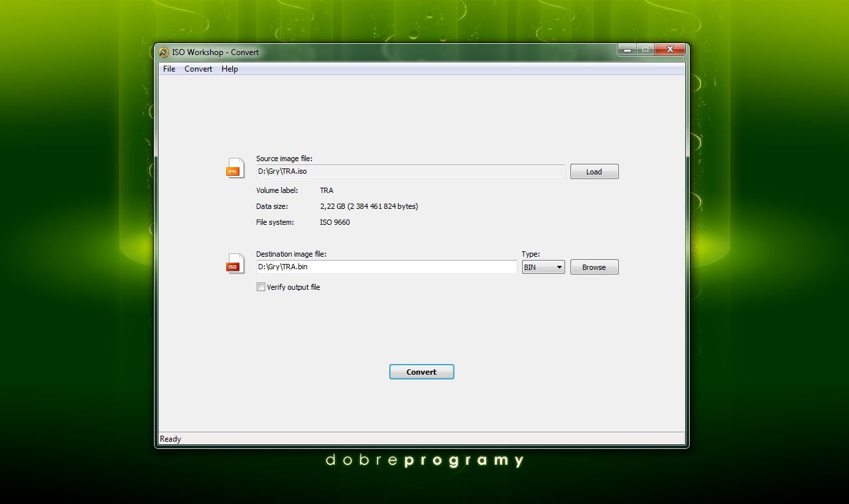Click the Load button
The height and width of the screenshot is (504, 849).
tap(594, 172)
